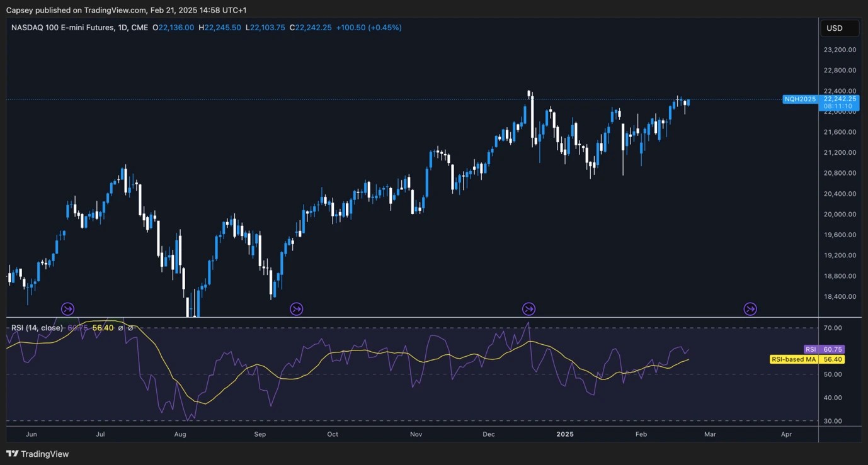The width and height of the screenshot is (868, 465).
Task: Click the second Ø symbol in the RSI legend
Action: click(131, 327)
